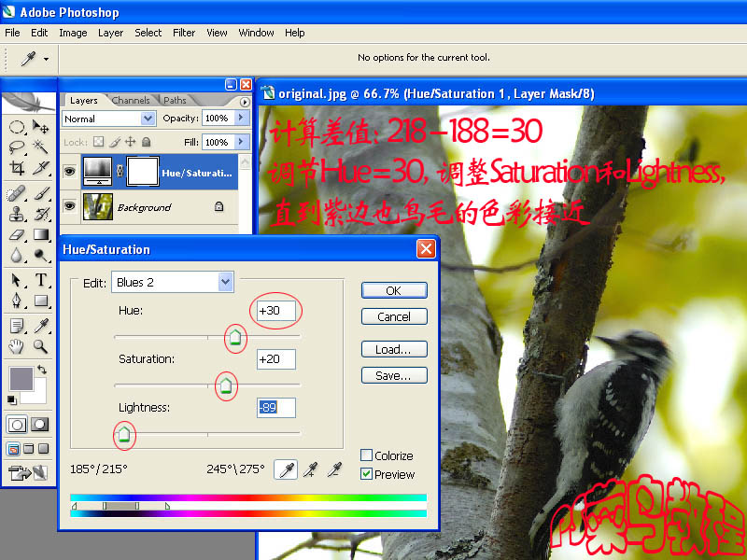This screenshot has height=560, width=747.
Task: Reset default foreground and background colors
Action: 12,399
